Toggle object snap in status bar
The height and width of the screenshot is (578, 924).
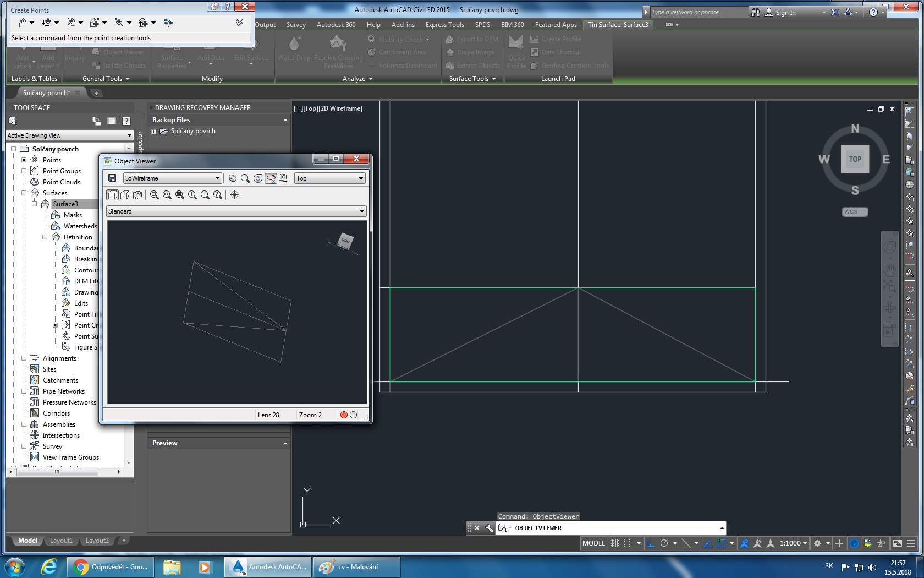722,543
